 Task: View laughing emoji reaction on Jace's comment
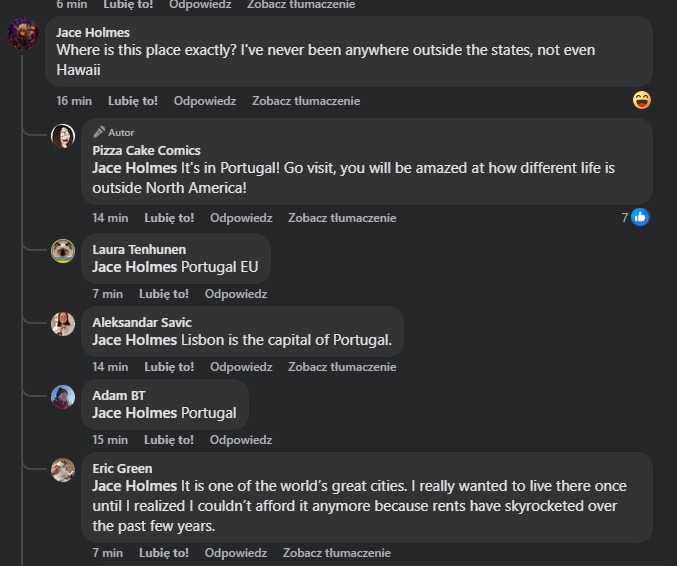point(642,100)
